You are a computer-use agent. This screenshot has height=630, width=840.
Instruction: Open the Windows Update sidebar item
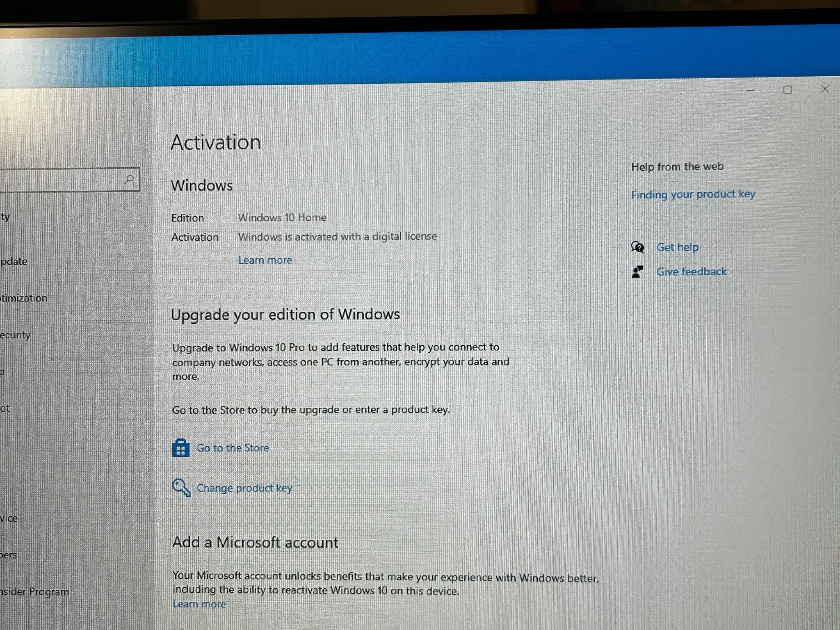tap(14, 261)
